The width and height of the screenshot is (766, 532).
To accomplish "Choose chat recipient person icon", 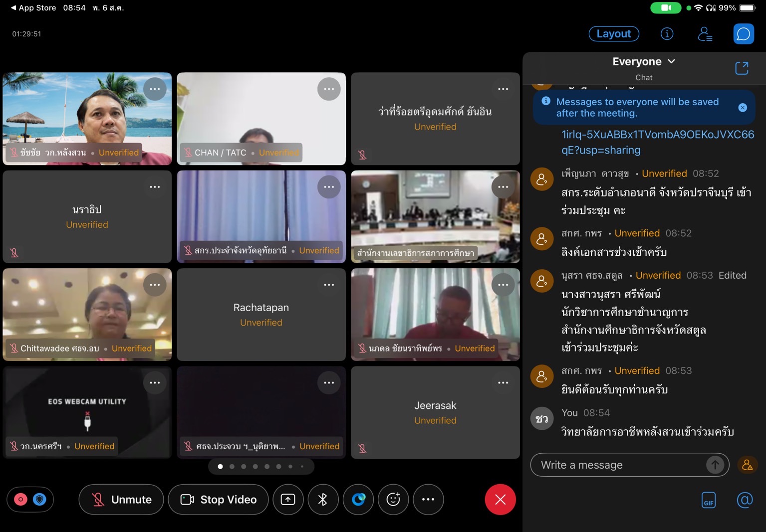I will tap(747, 465).
